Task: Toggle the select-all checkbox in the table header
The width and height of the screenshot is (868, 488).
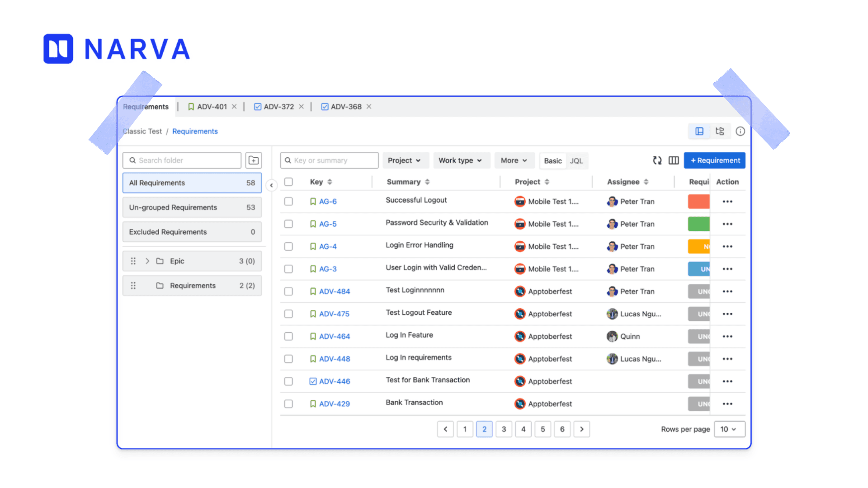Action: [288, 182]
